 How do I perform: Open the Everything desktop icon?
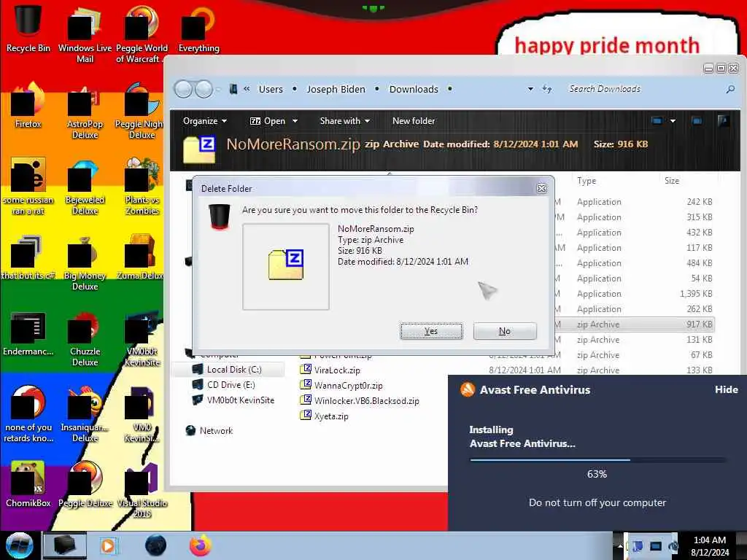pos(198,29)
